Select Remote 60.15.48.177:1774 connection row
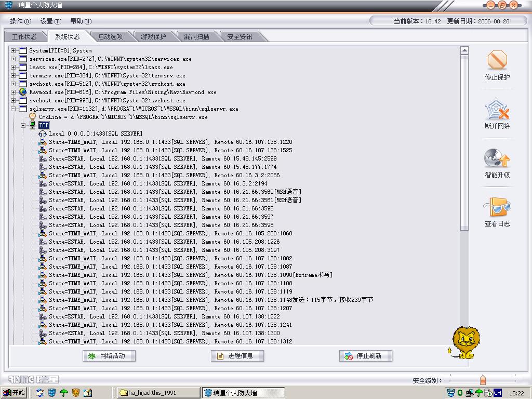The image size is (532, 399). click(163, 167)
